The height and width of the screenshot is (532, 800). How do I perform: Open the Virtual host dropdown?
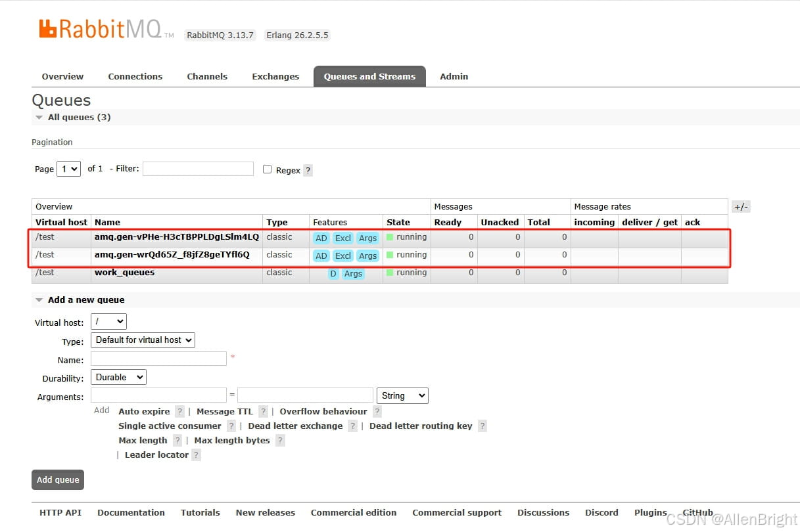[108, 322]
